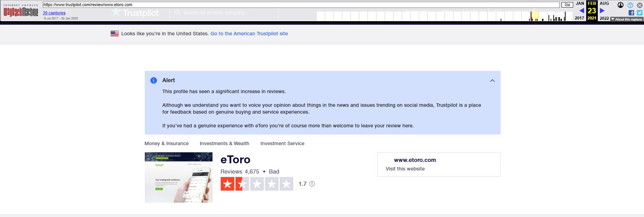Go to previous capture with left blue arrow
Image resolution: width=644 pixels, height=217 pixels.
tap(581, 11)
